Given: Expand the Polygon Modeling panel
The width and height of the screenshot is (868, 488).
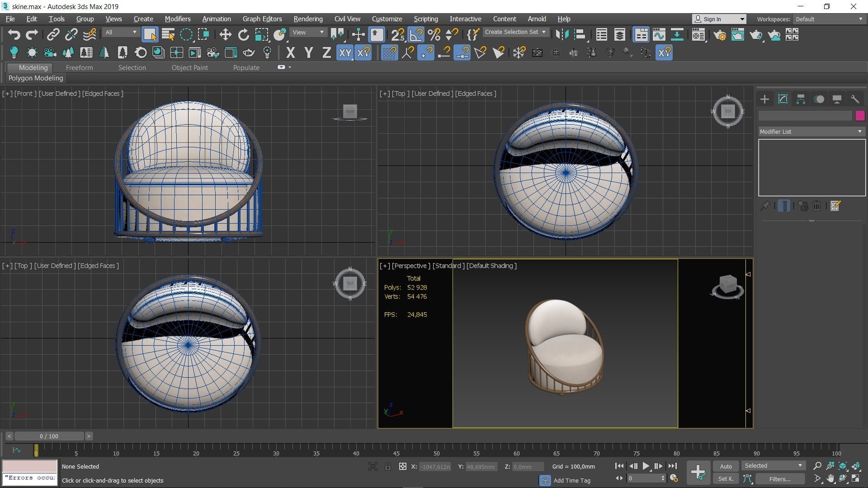Looking at the screenshot, I should (36, 78).
